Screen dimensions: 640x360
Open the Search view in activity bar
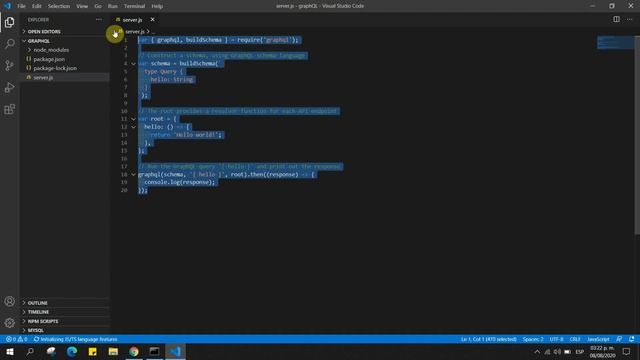pos(9,44)
